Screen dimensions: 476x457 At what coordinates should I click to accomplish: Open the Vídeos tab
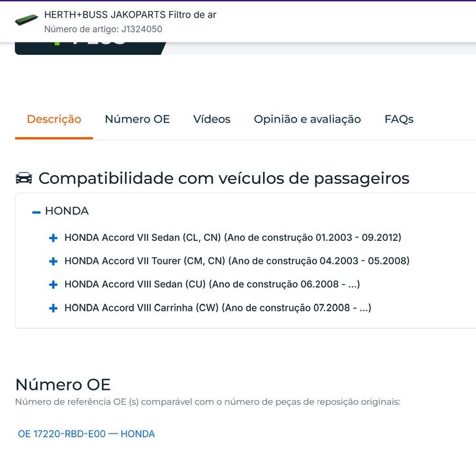pos(212,119)
